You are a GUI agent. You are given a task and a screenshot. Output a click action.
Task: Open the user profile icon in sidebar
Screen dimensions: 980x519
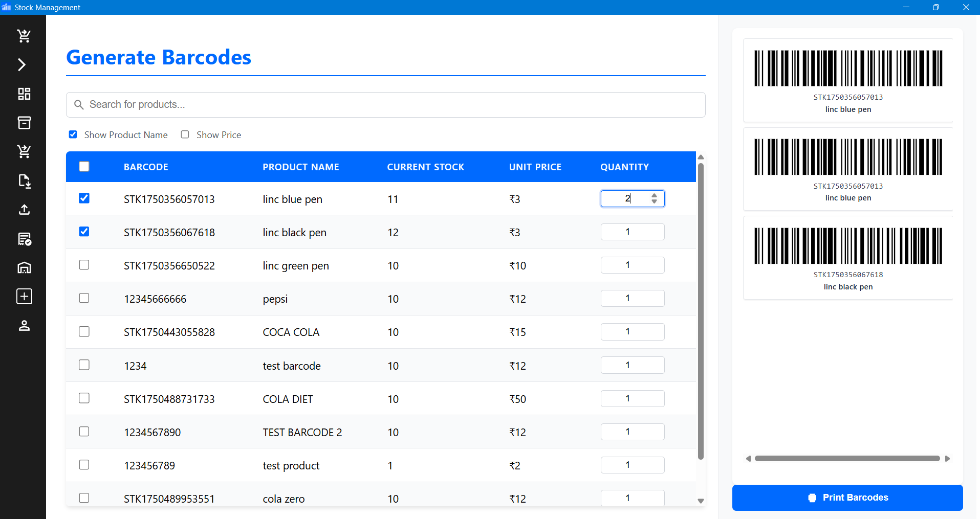tap(24, 326)
